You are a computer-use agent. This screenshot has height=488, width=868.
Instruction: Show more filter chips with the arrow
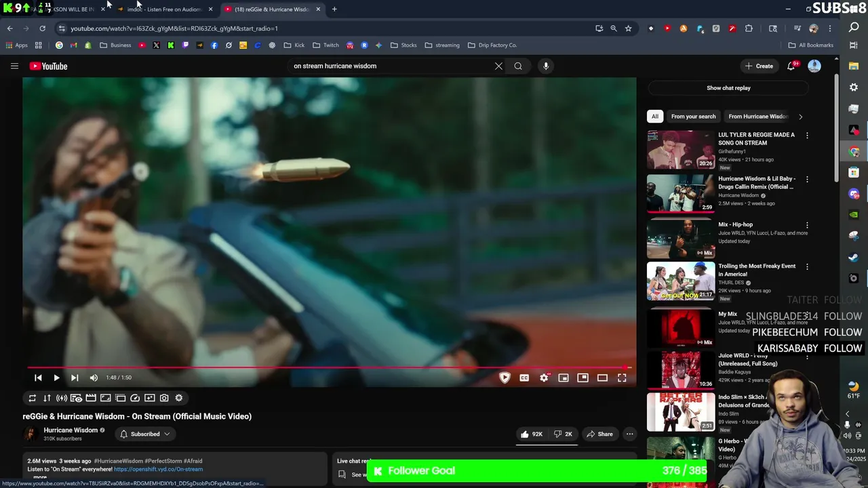(800, 116)
